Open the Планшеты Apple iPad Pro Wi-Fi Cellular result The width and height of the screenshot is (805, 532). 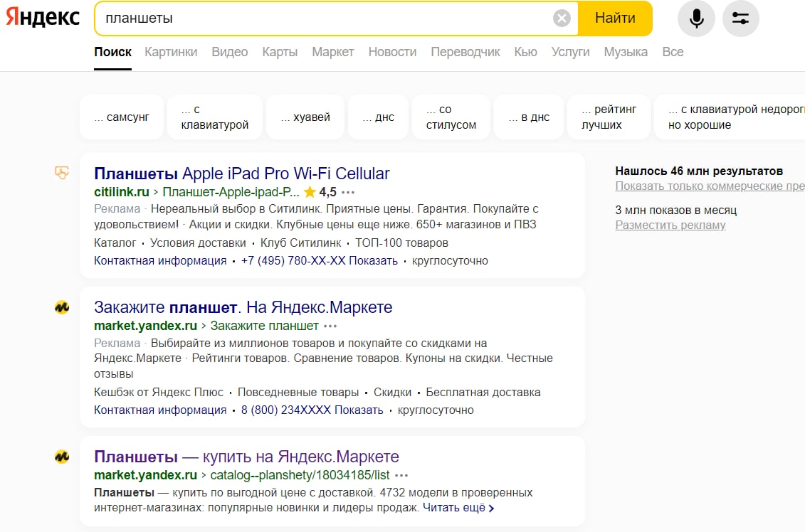pos(242,174)
